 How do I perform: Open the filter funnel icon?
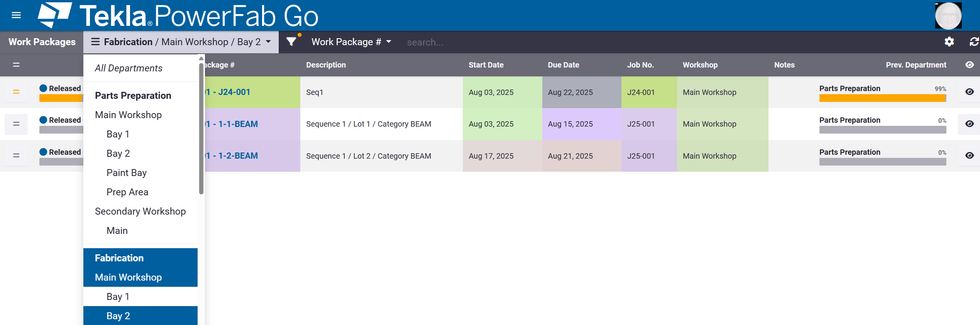click(x=291, y=42)
